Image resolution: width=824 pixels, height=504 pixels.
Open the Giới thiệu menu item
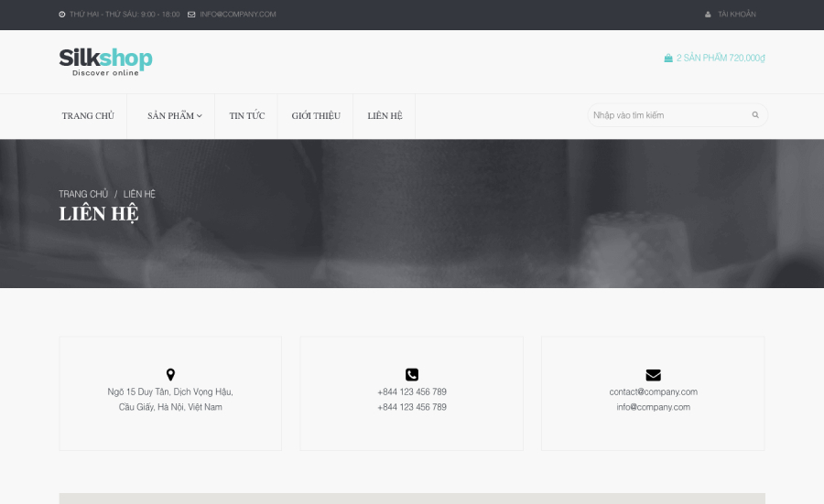316,116
